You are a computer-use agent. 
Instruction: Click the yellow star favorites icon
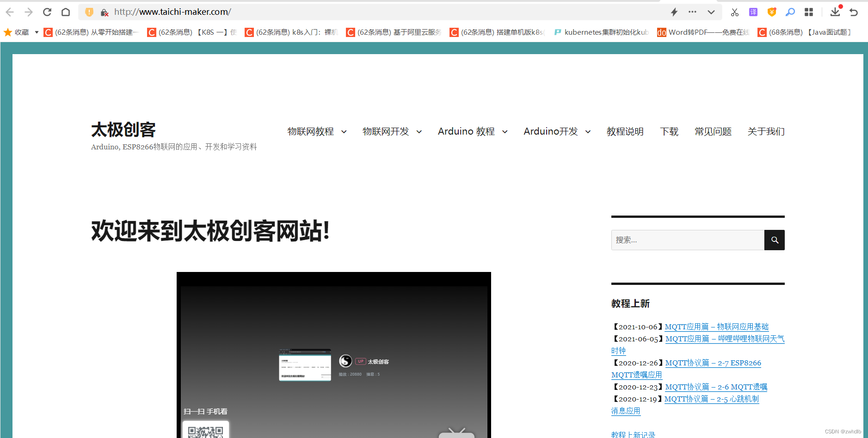pyautogui.click(x=7, y=32)
